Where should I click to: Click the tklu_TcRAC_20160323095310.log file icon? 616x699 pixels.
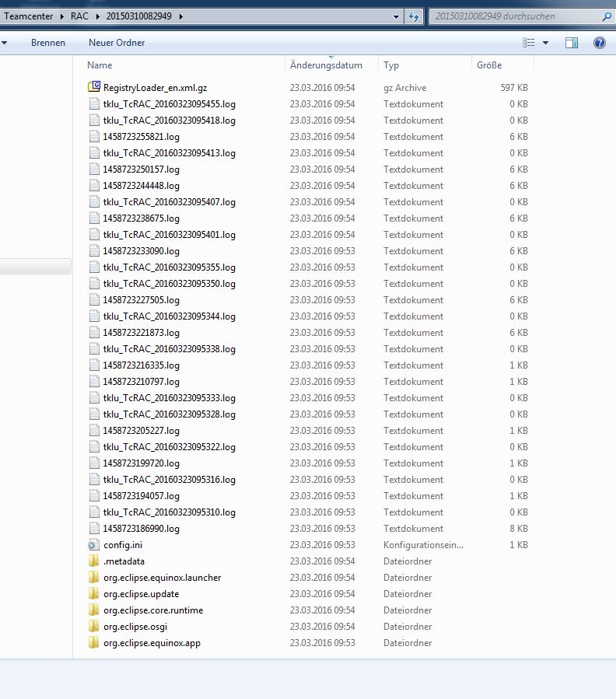[x=94, y=512]
